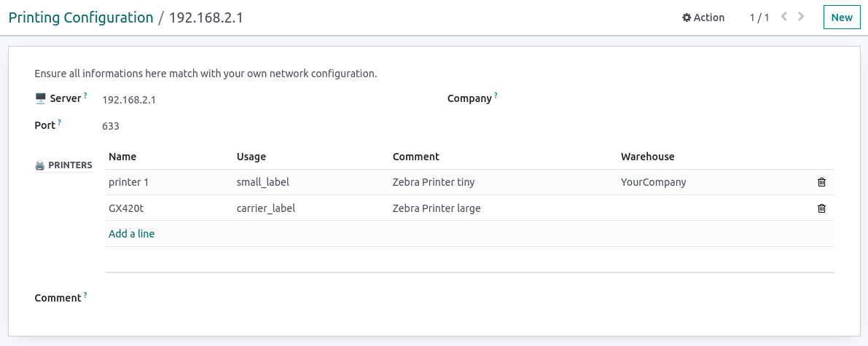Show help tooltip for Server field
This screenshot has width=868, height=346.
pos(85,95)
